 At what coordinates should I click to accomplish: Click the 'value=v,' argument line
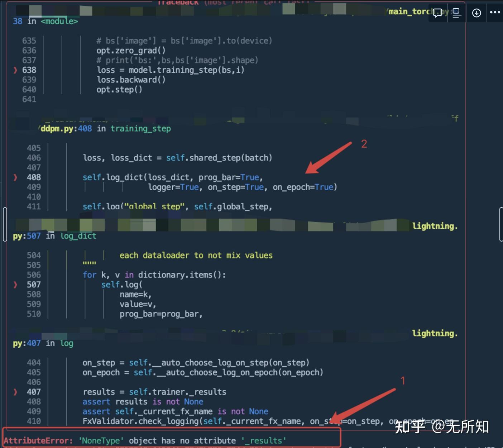point(138,304)
